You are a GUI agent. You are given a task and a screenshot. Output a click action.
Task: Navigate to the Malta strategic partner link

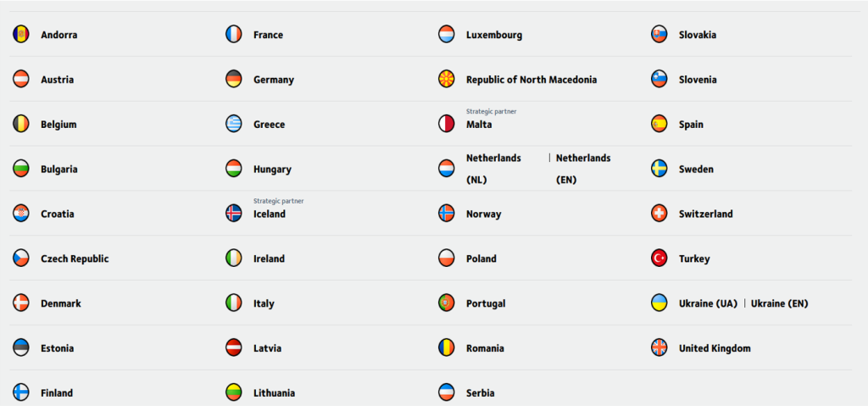[x=479, y=125]
